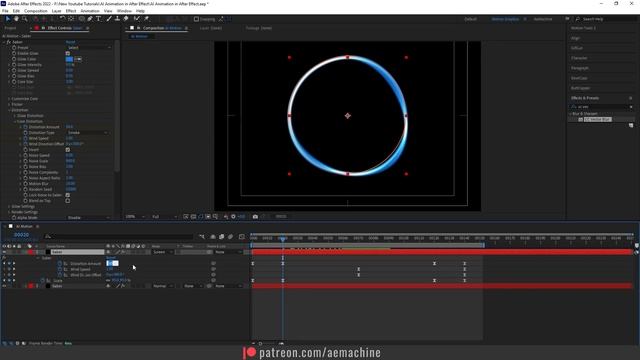Hide the first Saber layer with eye icon
The image size is (640, 360).
tap(4, 252)
